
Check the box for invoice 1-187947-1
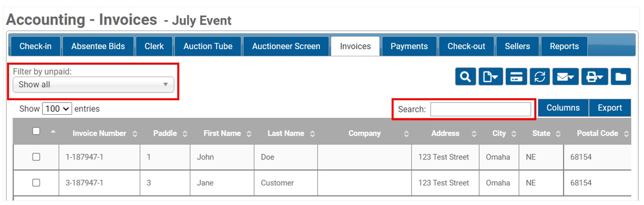(x=36, y=157)
